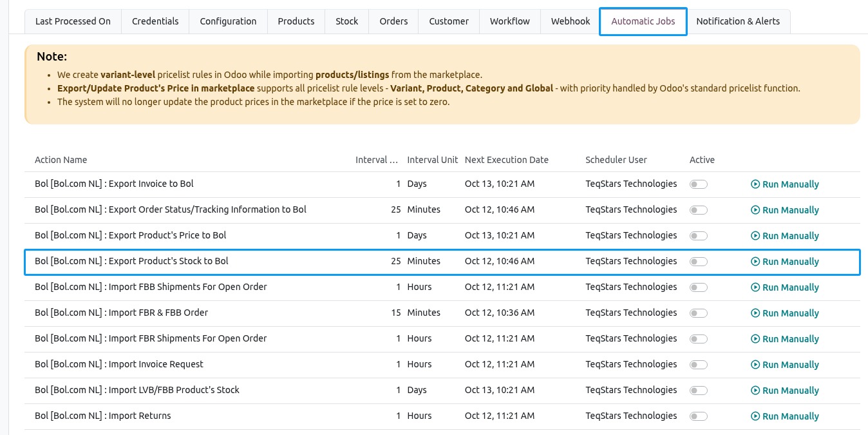This screenshot has width=868, height=435.
Task: Switch to the Customer tab
Action: [449, 21]
